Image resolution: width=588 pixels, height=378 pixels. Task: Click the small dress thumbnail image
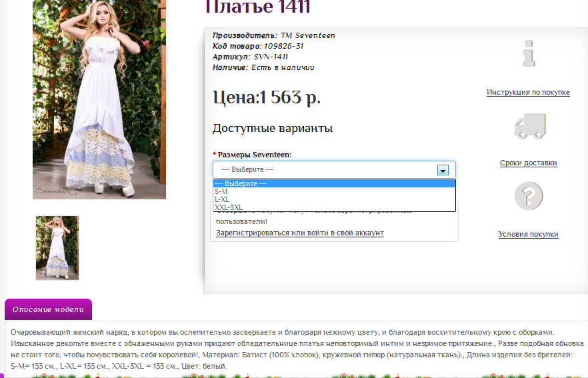click(57, 248)
